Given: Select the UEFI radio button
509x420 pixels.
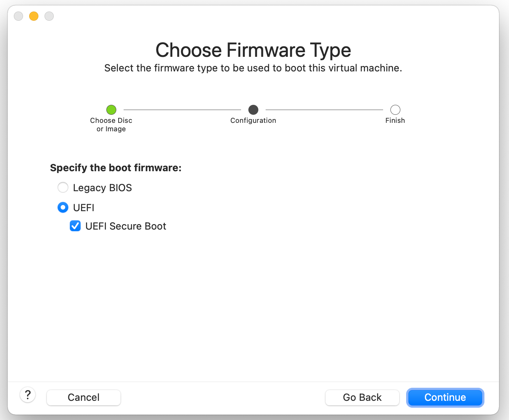Looking at the screenshot, I should [63, 208].
